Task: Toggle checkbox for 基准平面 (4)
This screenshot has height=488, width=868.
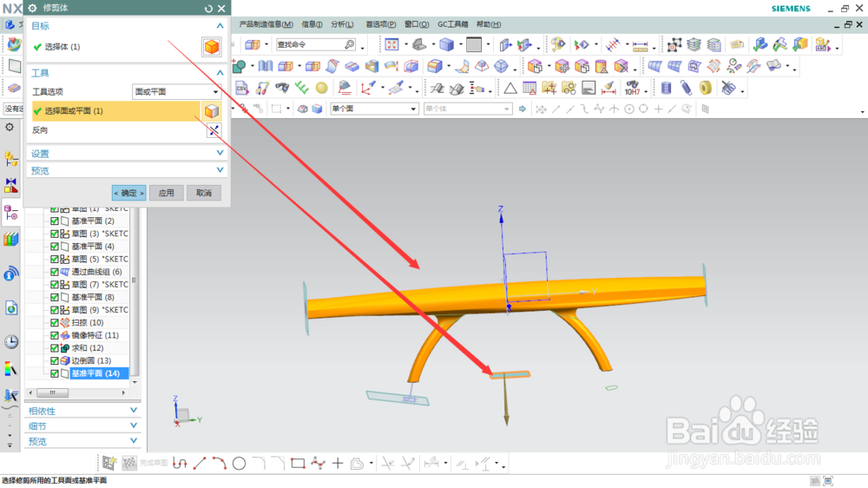Action: [54, 247]
